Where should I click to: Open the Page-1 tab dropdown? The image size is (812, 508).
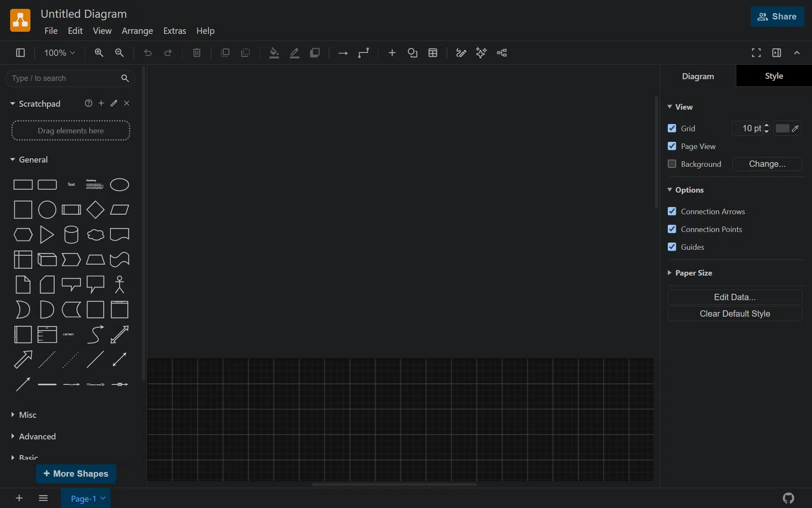tap(103, 498)
